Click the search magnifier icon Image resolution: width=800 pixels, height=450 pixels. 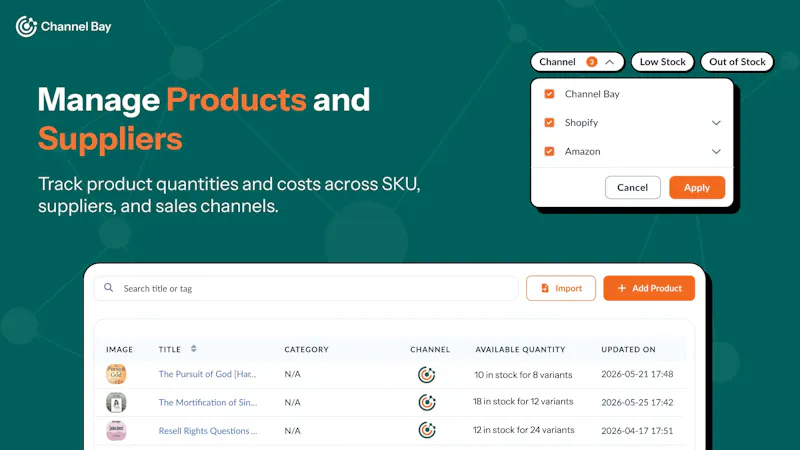point(109,288)
